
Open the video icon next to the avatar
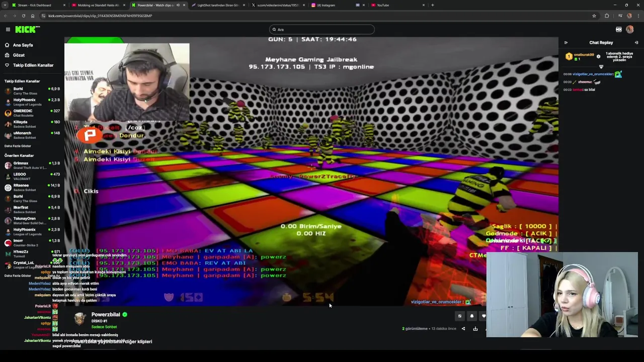click(x=619, y=30)
